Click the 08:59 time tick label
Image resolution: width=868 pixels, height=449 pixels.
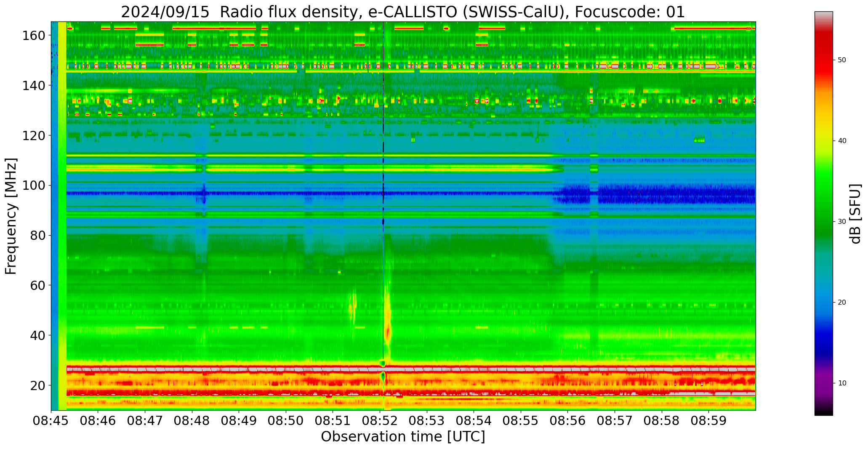pyautogui.click(x=709, y=421)
